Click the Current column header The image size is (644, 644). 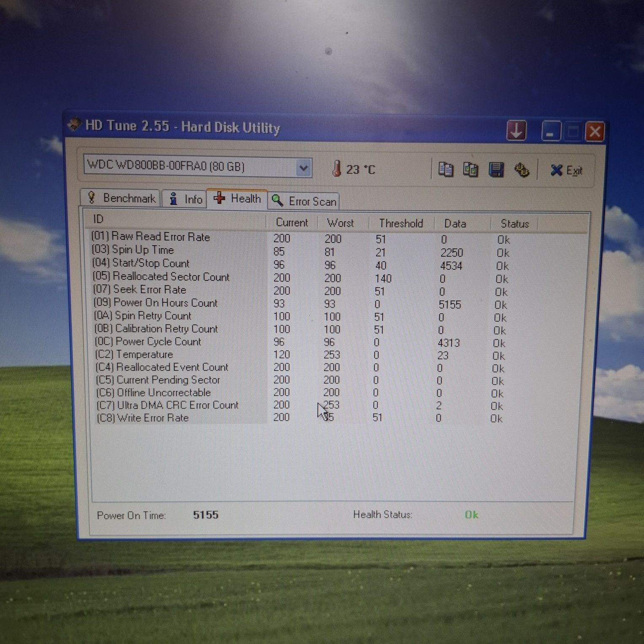pos(292,222)
